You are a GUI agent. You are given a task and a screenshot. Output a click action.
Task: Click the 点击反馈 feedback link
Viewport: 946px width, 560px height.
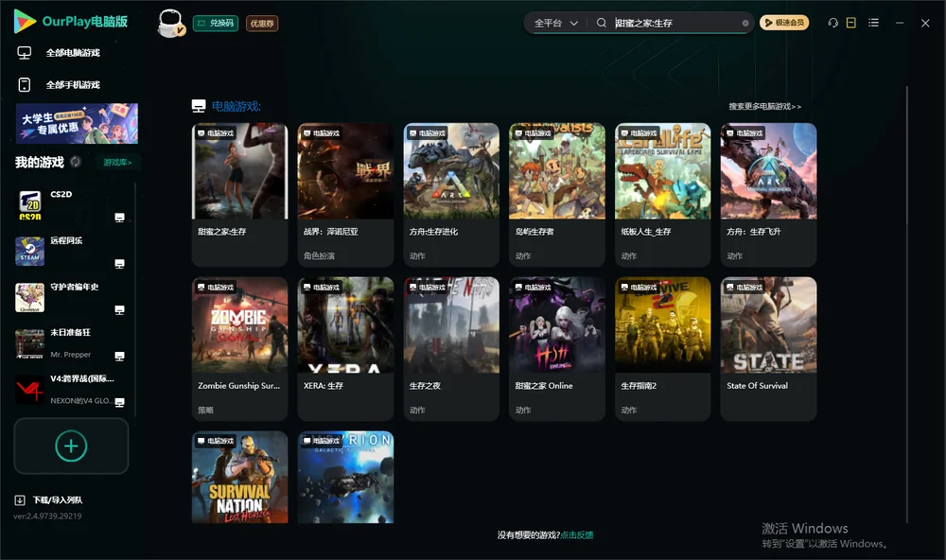(577, 535)
